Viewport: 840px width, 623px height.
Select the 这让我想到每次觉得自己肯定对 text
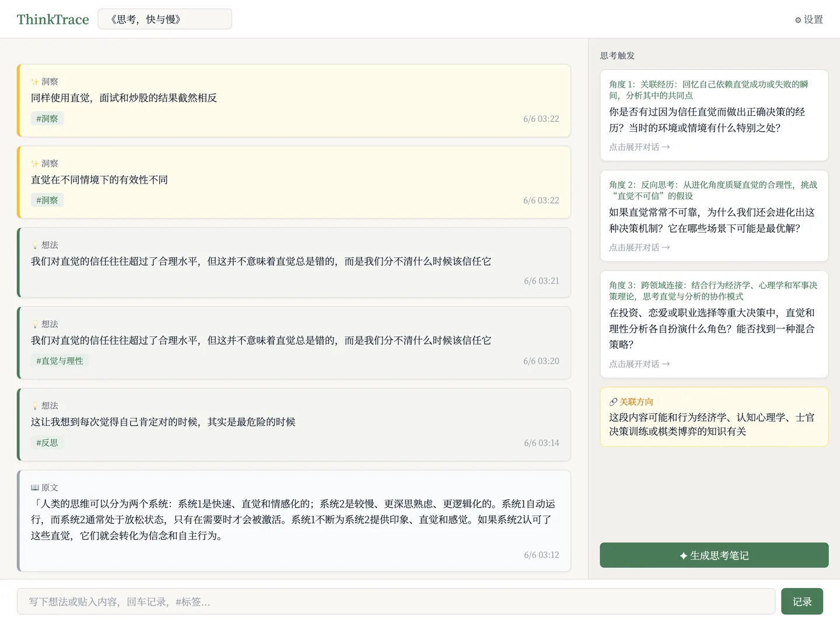[163, 422]
